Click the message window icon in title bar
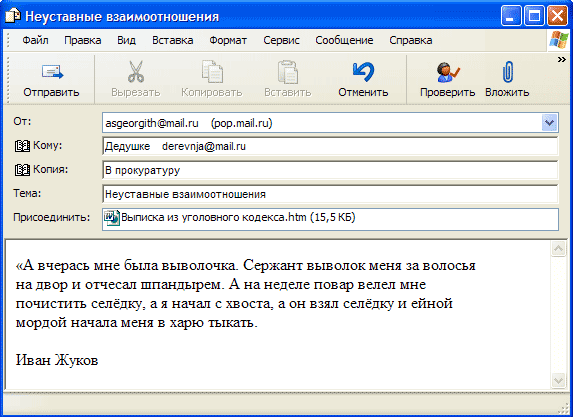 click(12, 16)
